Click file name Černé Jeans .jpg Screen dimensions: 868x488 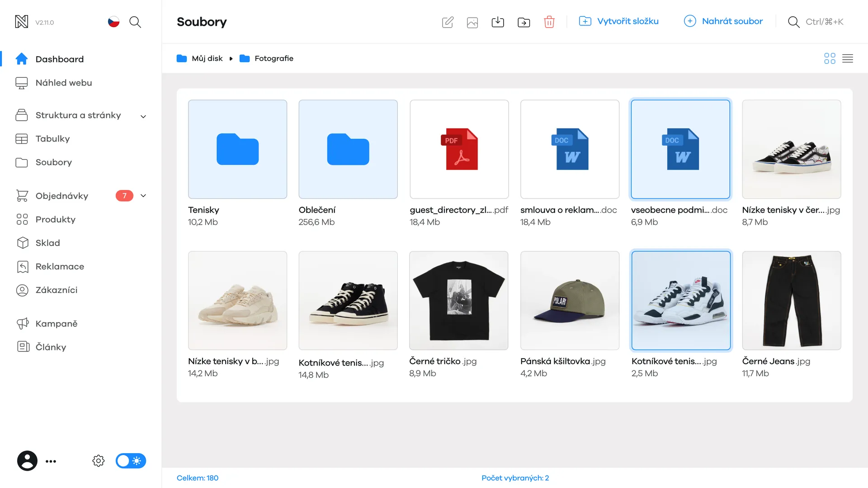click(776, 361)
